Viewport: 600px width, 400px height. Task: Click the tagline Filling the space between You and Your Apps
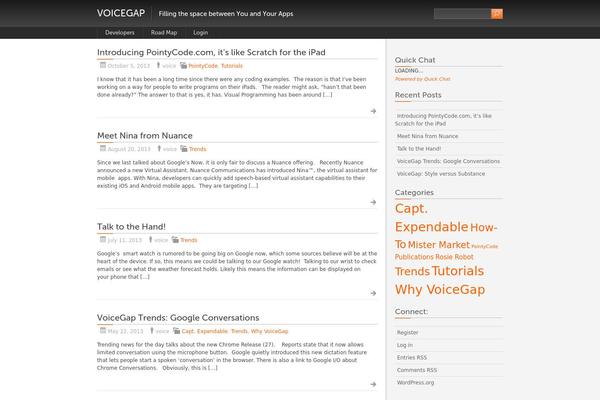[x=226, y=14]
